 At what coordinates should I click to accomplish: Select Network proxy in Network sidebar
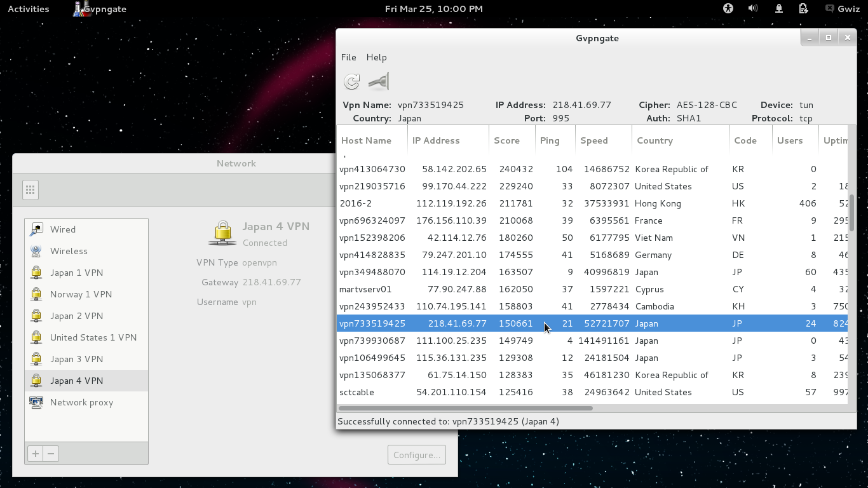coord(86,402)
